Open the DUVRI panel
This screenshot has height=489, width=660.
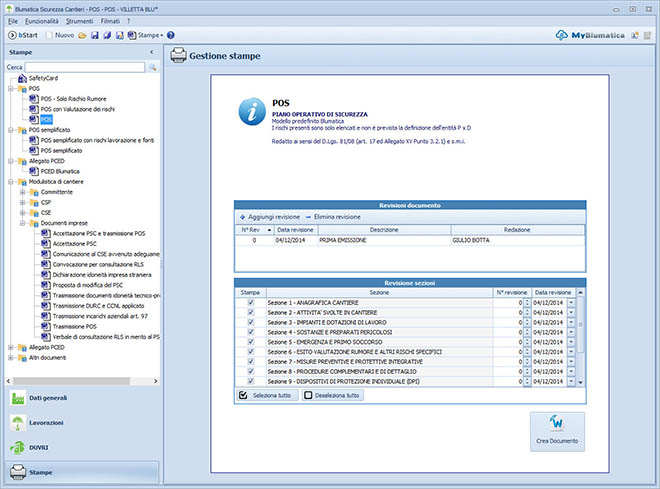(x=40, y=447)
